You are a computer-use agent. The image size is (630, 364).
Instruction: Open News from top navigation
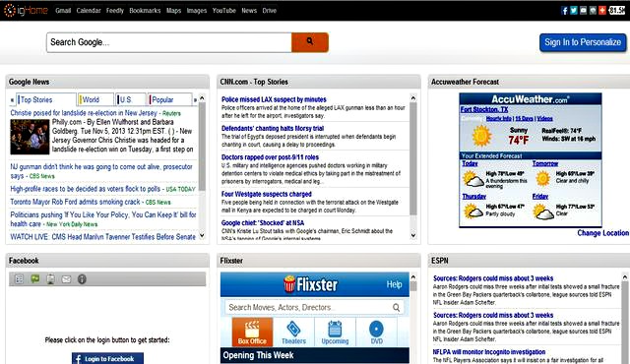pyautogui.click(x=249, y=11)
